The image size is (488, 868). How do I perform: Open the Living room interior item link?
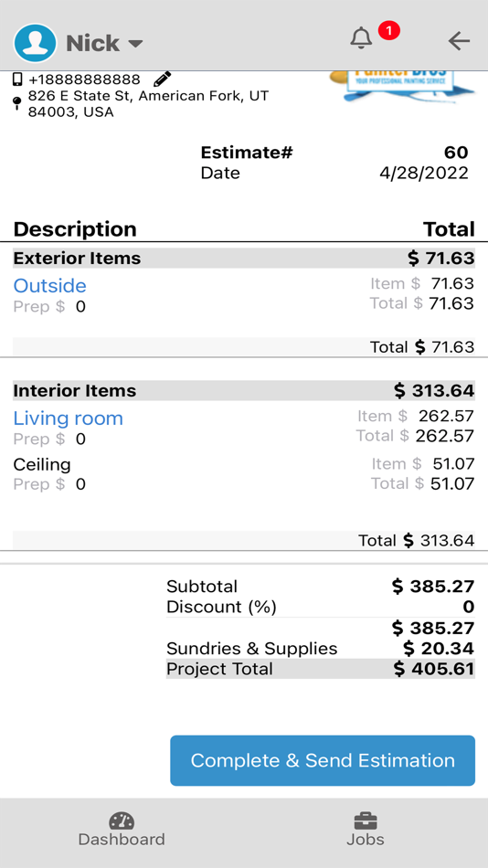click(x=69, y=418)
